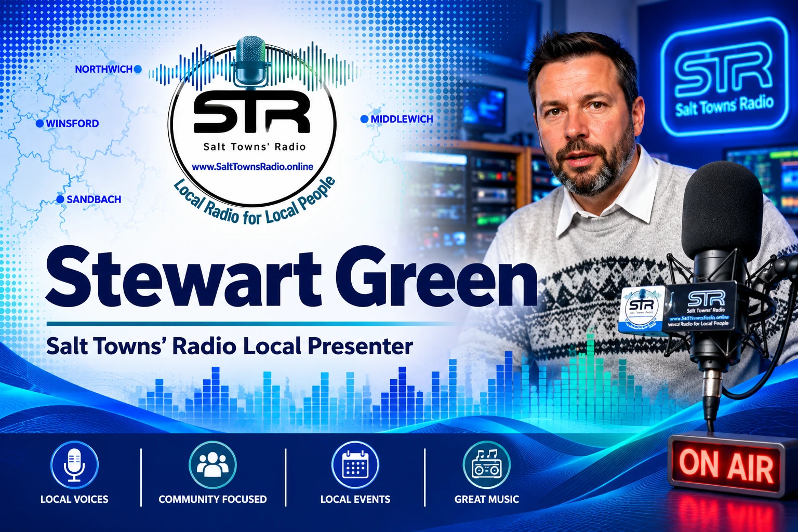Click the MIDDLEWICH town label
Screen dimensions: 798x532
click(402, 119)
